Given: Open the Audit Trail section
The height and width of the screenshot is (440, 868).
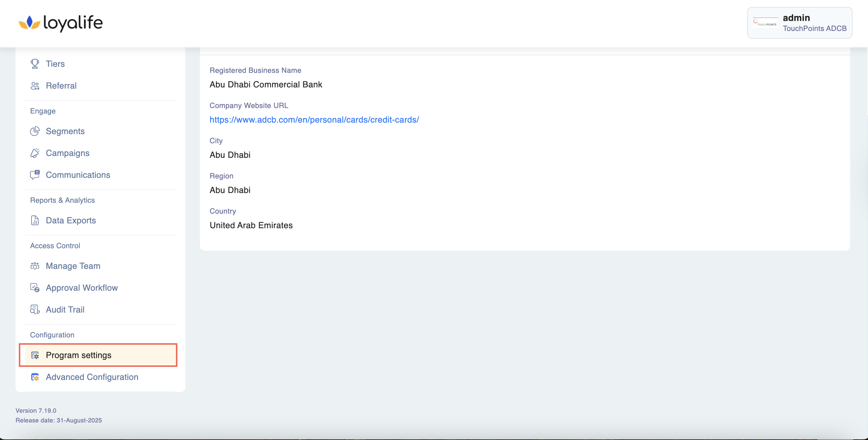Looking at the screenshot, I should [x=65, y=310].
